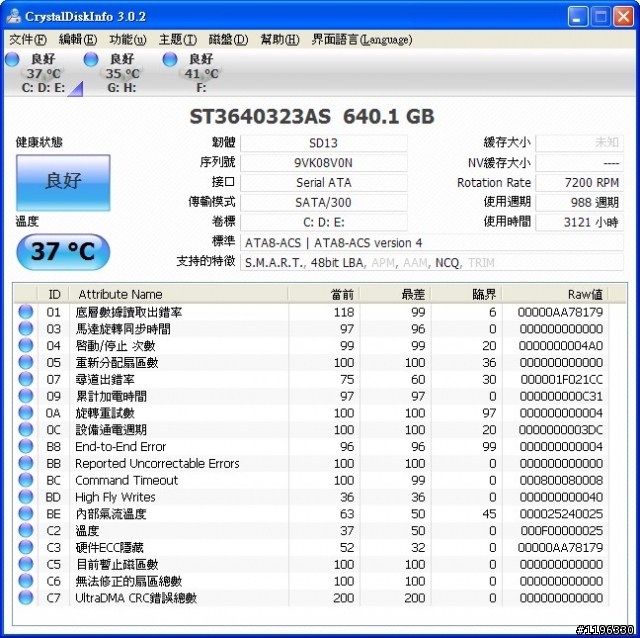Viewport: 640px width, 638px height.
Task: Click the 988 週期 power-on count field
Action: [x=580, y=202]
